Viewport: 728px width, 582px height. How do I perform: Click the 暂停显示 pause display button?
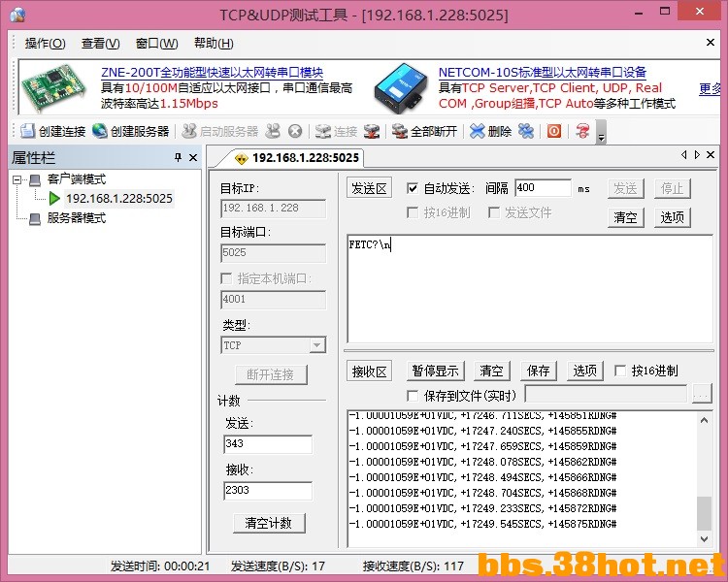click(x=435, y=371)
